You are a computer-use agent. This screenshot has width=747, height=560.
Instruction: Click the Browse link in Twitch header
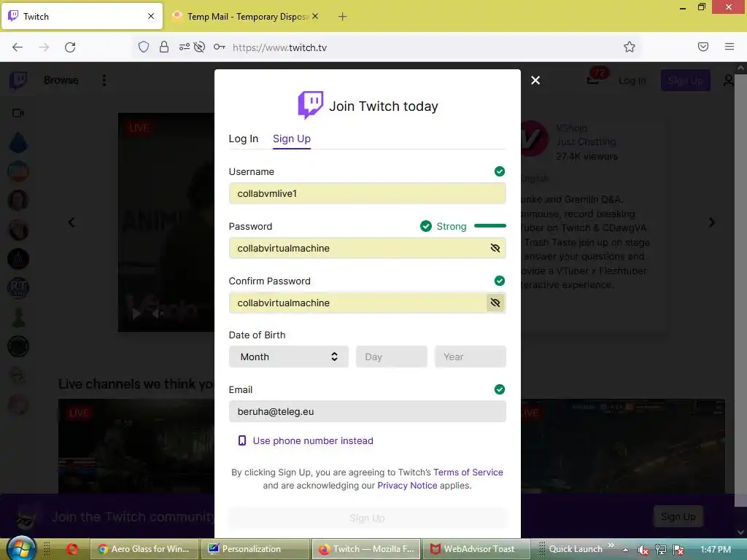(61, 80)
